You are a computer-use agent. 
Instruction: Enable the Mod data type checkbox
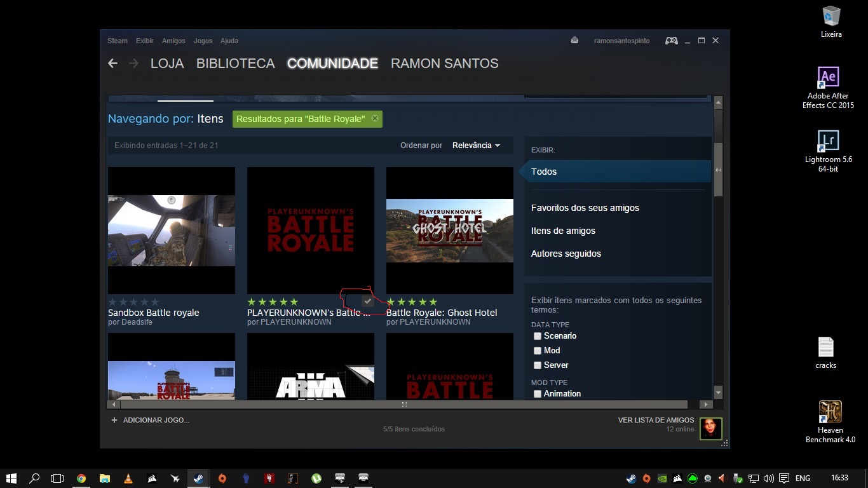tap(538, 351)
